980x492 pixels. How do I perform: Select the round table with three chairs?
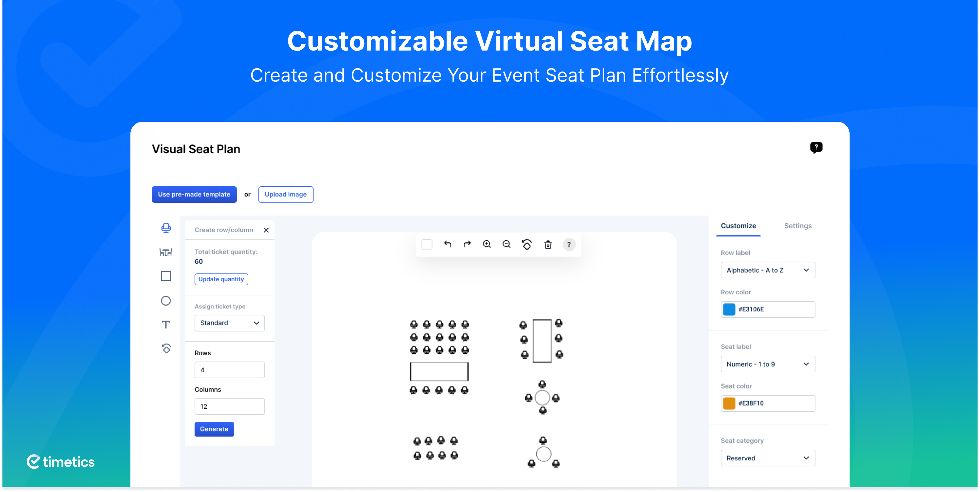(x=544, y=454)
